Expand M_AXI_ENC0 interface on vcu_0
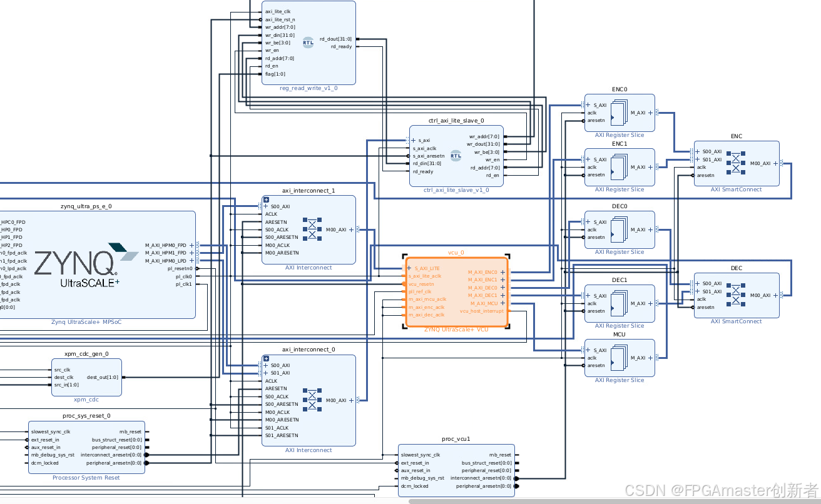The width and height of the screenshot is (821, 504). click(502, 272)
